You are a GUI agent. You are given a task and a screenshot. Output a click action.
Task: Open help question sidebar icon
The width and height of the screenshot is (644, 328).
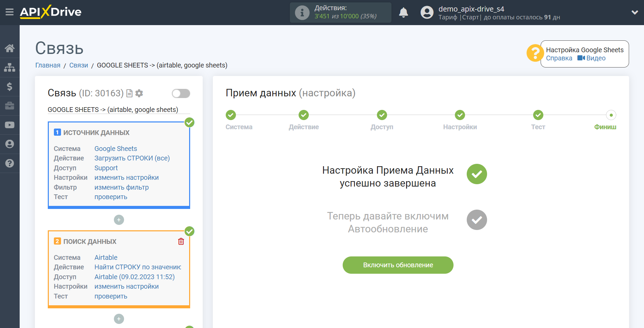coord(9,163)
